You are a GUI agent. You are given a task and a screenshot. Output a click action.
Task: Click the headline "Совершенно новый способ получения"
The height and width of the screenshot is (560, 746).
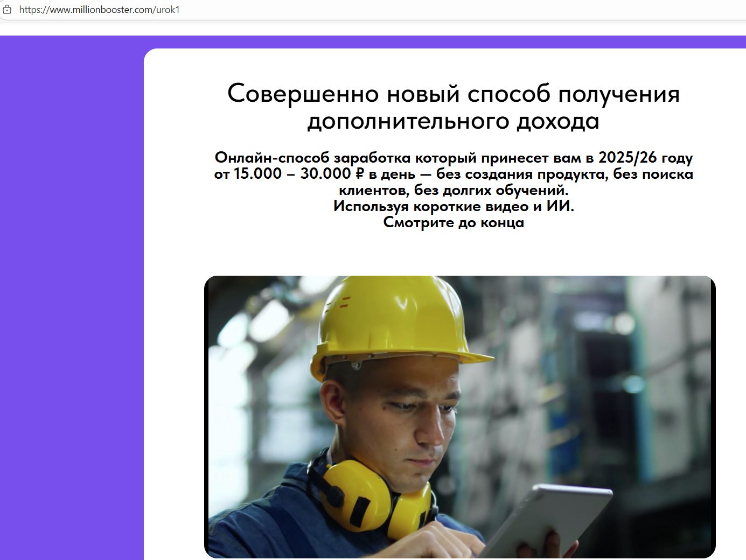click(453, 94)
